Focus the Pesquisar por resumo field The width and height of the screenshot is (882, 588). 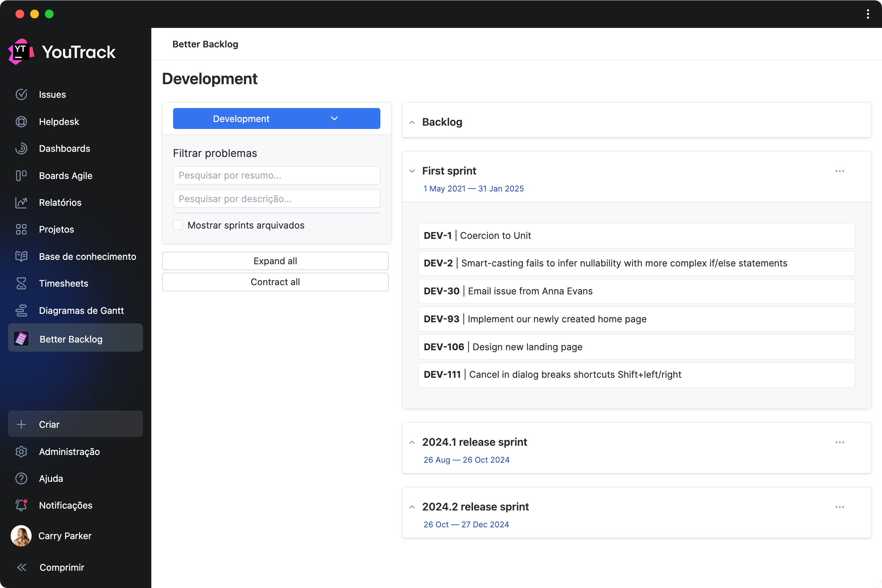coord(276,176)
